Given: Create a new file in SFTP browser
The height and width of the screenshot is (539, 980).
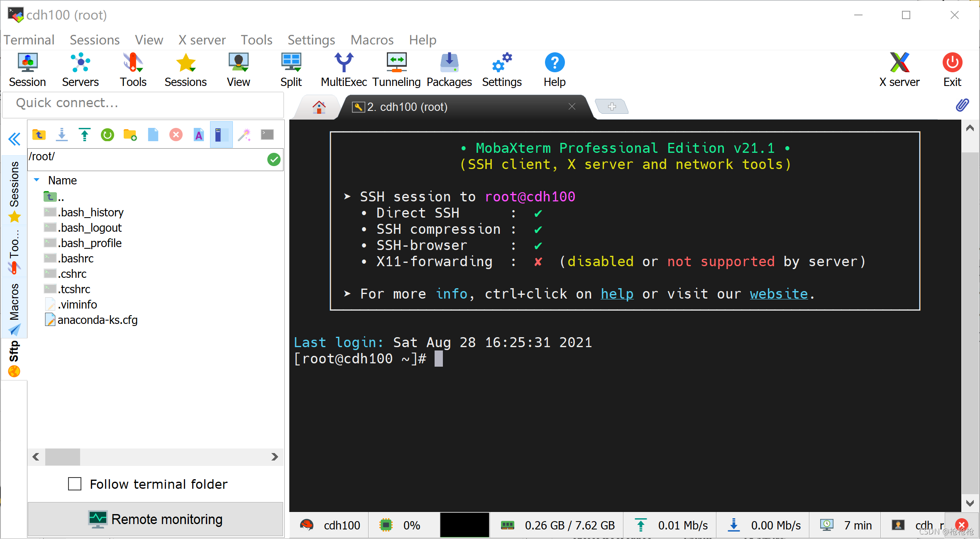Looking at the screenshot, I should tap(153, 135).
